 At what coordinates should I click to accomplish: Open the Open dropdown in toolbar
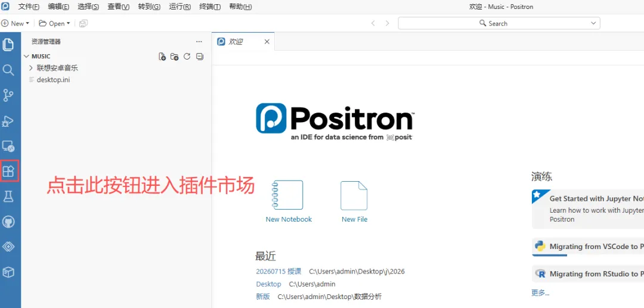point(55,23)
